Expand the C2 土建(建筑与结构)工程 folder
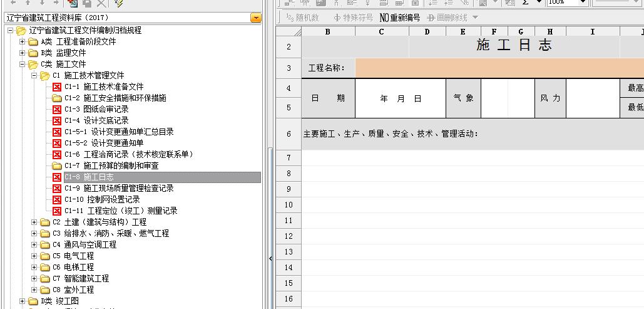The height and width of the screenshot is (309, 644). point(34,222)
